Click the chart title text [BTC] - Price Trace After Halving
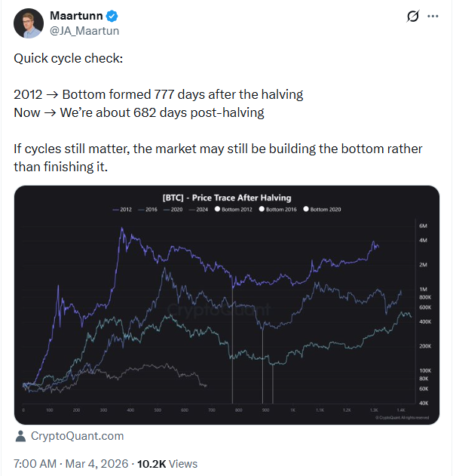The image size is (453, 476). (226, 198)
